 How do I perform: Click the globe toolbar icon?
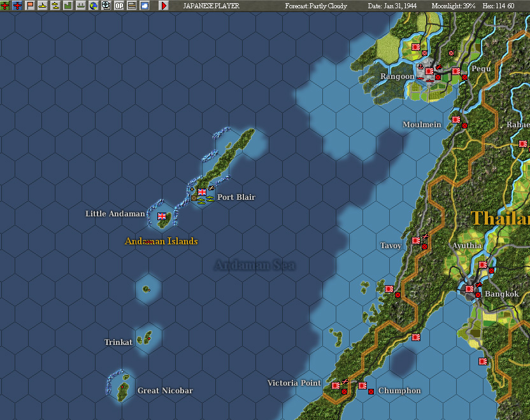pos(94,5)
